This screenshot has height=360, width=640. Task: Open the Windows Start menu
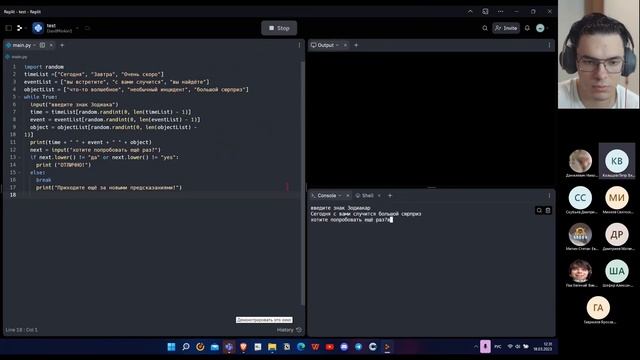171,347
